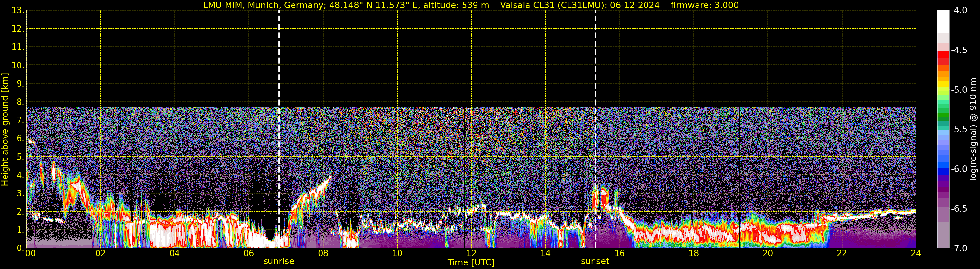The height and width of the screenshot is (269, 980).
Task: Select the "sunset" label below the axis
Action: coord(595,262)
